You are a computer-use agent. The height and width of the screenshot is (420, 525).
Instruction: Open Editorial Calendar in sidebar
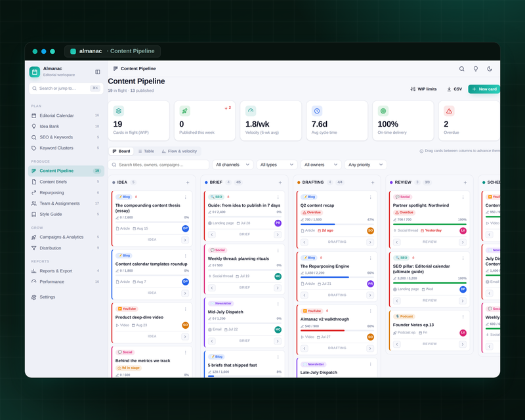tap(66, 115)
